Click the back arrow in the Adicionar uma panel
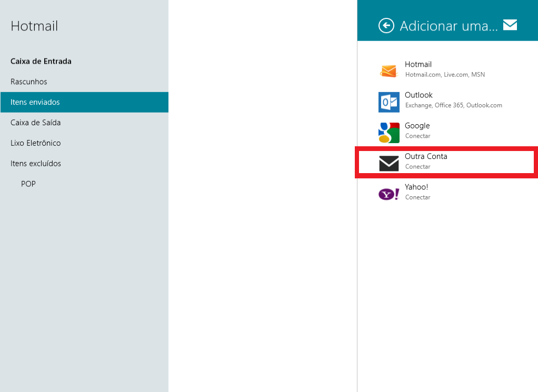 tap(386, 26)
